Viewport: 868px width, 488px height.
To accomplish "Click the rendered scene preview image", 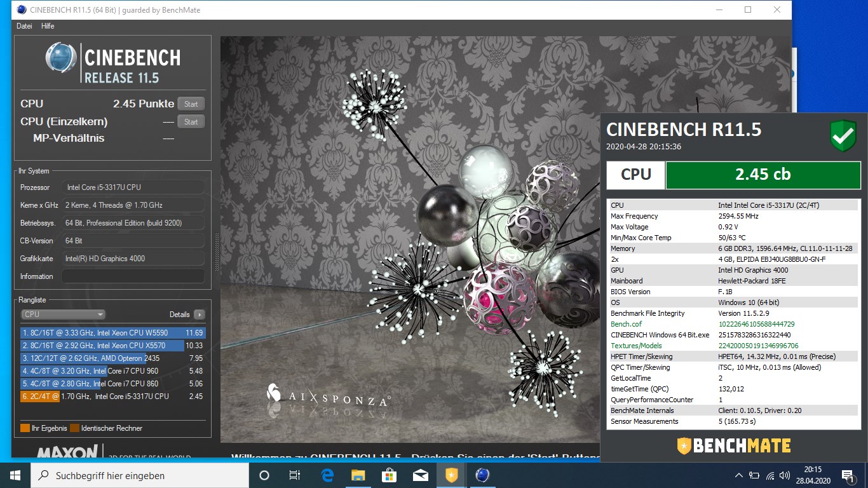I will pyautogui.click(x=410, y=240).
